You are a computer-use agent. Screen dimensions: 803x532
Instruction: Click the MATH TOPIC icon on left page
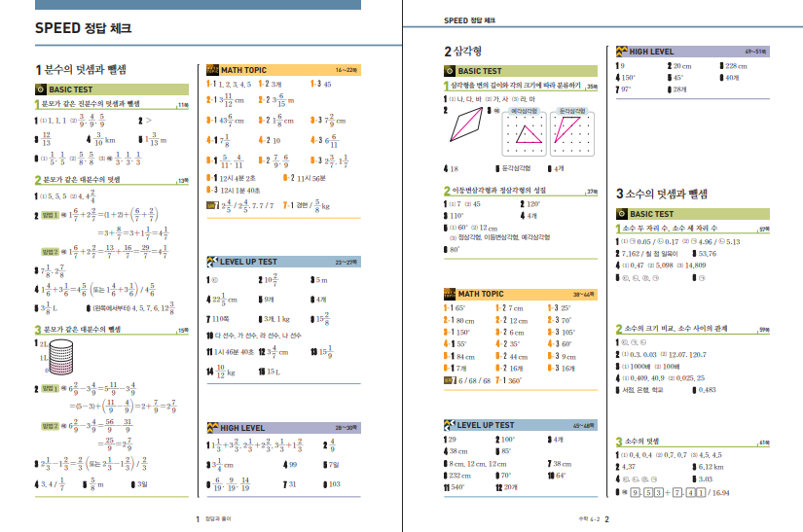213,70
